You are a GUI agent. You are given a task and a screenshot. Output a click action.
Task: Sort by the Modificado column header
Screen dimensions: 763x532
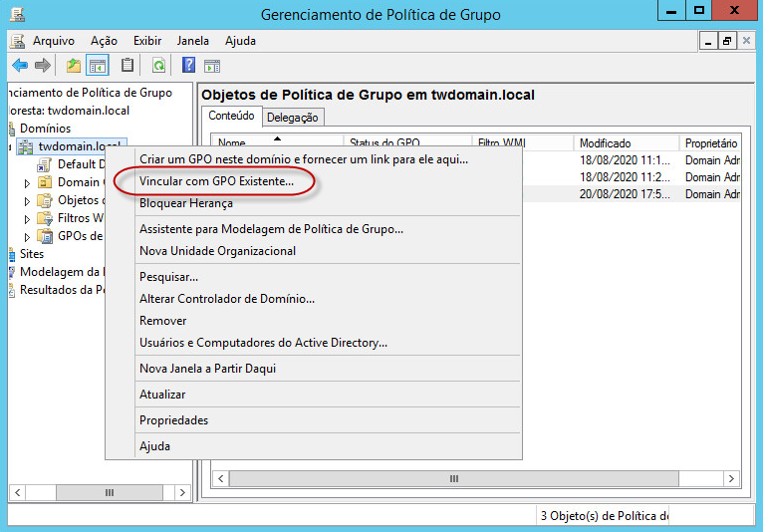(x=627, y=143)
